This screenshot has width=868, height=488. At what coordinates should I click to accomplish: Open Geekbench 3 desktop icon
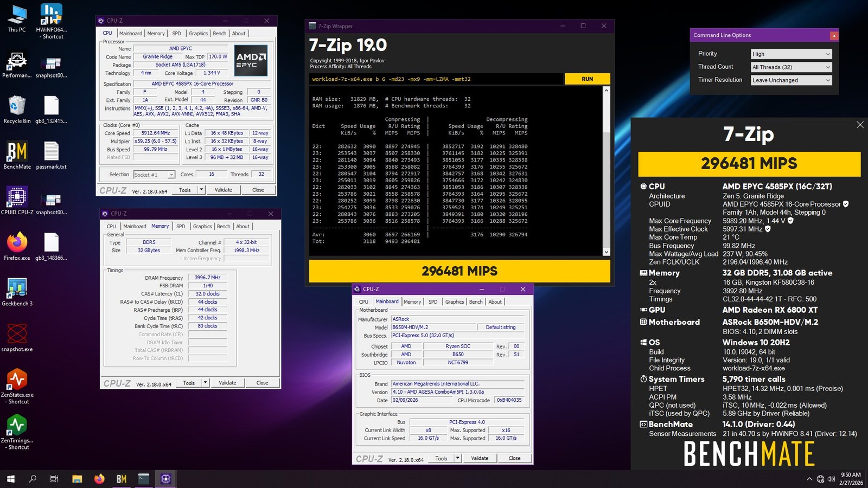click(17, 288)
